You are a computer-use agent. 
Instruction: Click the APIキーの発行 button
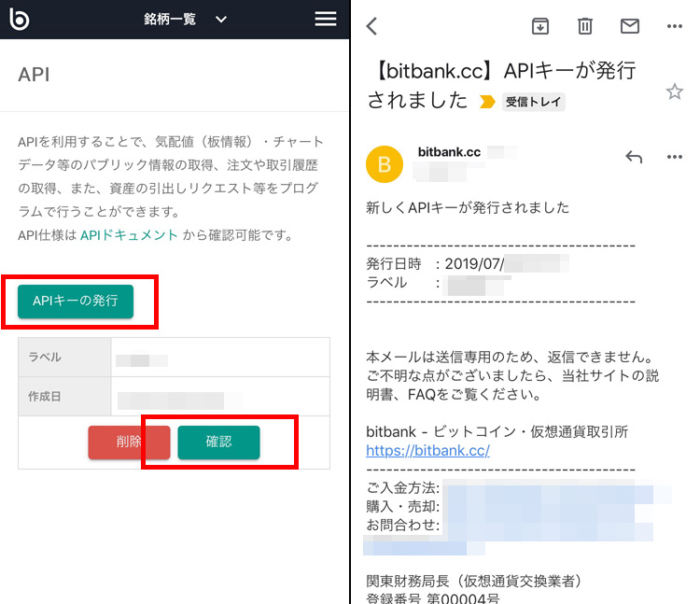click(76, 302)
